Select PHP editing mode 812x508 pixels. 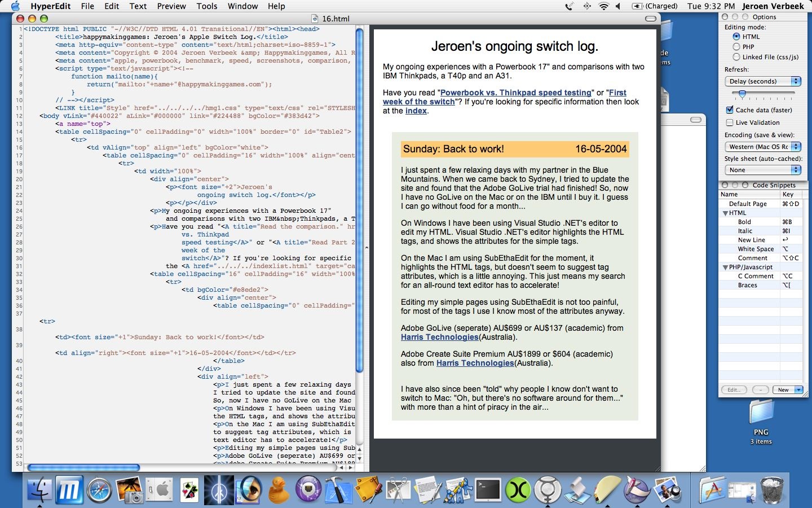pyautogui.click(x=736, y=47)
